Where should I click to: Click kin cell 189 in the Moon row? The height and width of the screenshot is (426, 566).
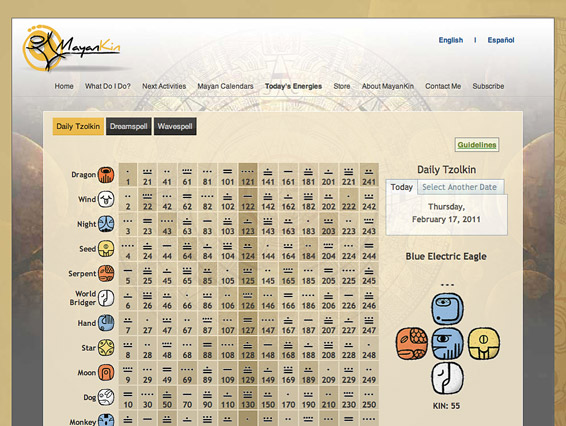pyautogui.click(x=308, y=373)
